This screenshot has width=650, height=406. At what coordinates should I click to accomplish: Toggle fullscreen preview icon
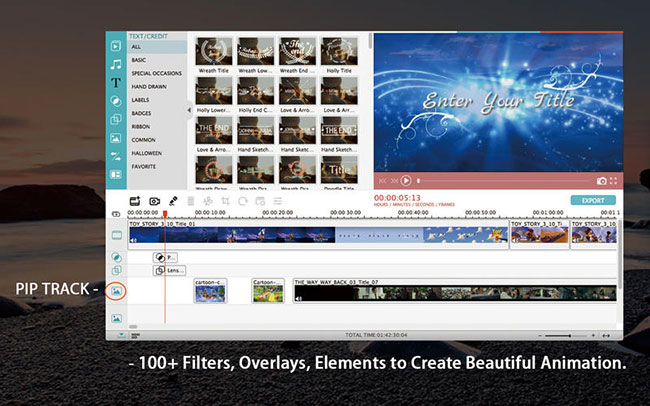(x=613, y=181)
